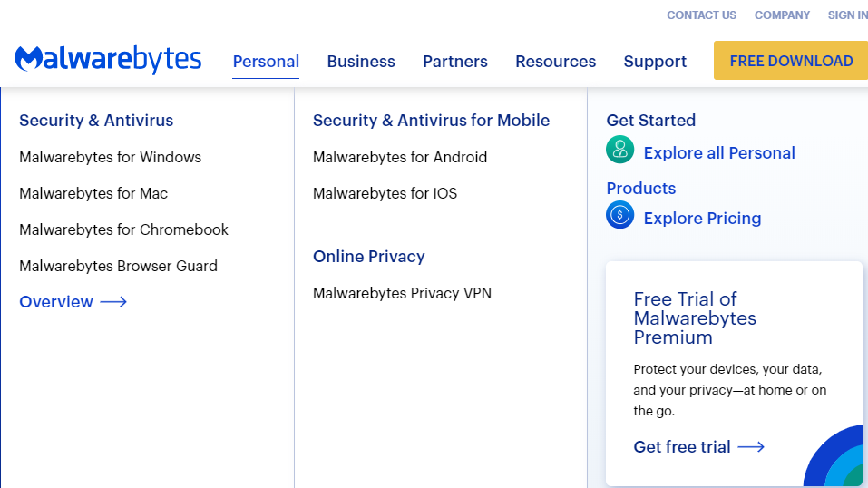Click the arrow next to Overview
Viewport: 868px width, 488px height.
point(113,302)
